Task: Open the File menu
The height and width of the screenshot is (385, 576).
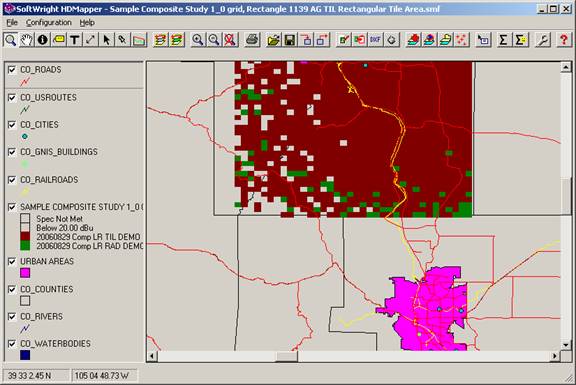Action: (x=12, y=23)
